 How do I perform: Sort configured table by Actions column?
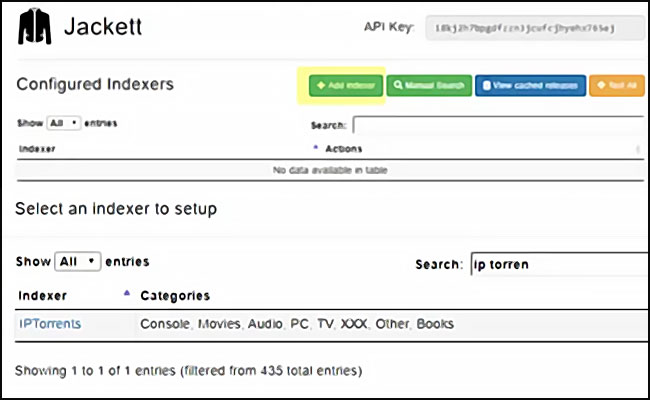[x=344, y=149]
